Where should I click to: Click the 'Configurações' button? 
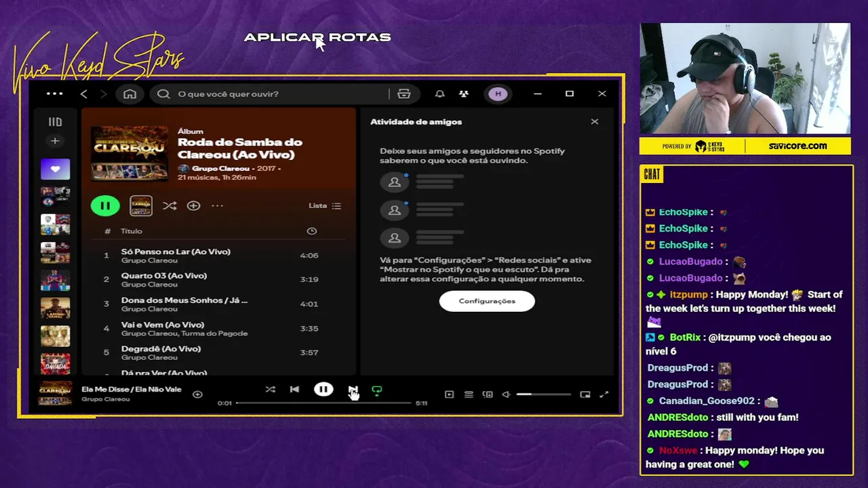coord(487,301)
